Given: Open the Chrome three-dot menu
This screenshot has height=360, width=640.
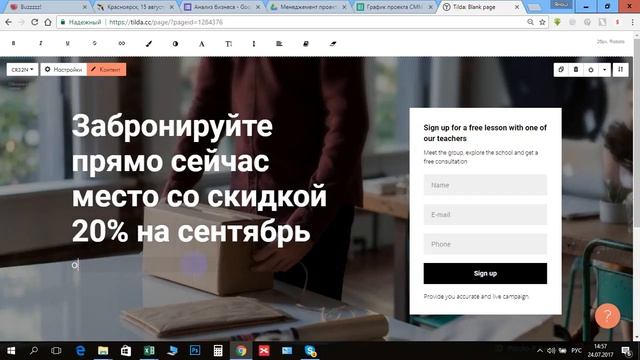Looking at the screenshot, I should 633,22.
